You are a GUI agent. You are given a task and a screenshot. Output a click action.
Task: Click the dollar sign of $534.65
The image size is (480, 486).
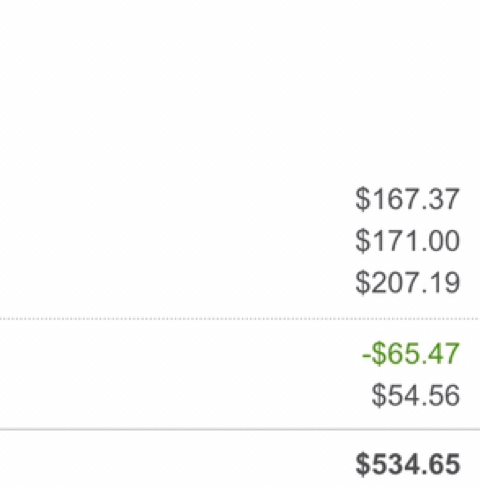363,464
